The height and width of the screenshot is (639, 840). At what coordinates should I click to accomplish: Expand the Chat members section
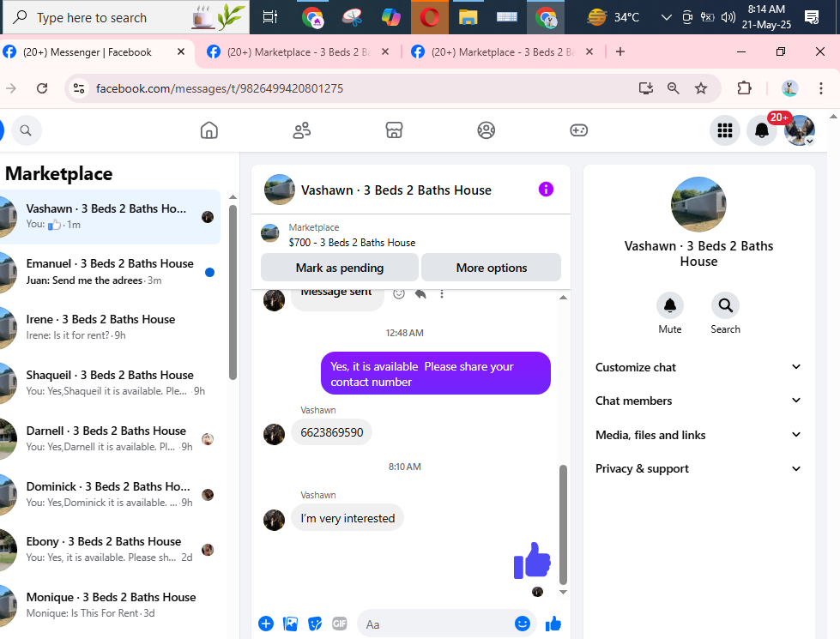tap(698, 401)
